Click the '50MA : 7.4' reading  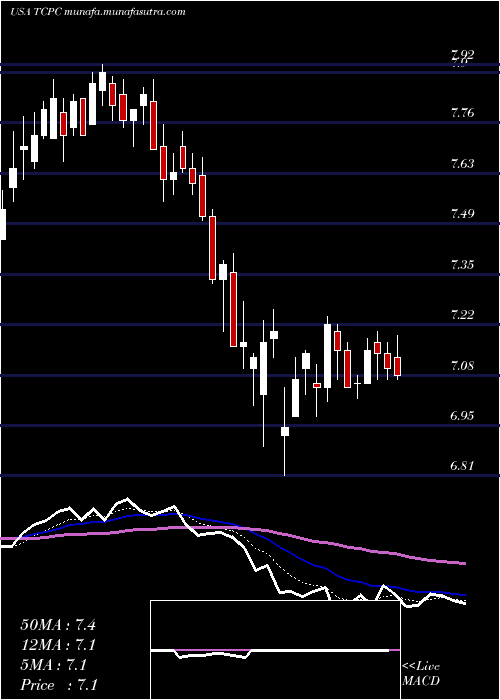[x=58, y=624]
